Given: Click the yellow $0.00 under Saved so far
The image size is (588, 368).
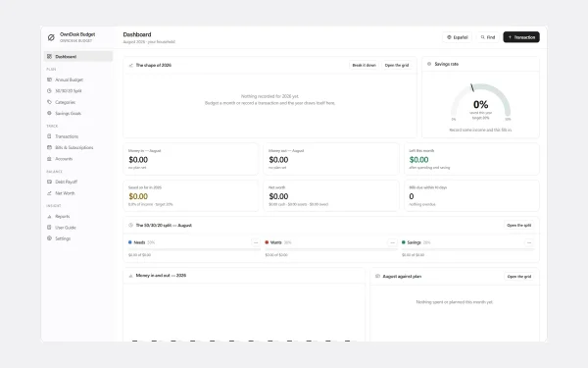Looking at the screenshot, I should (x=138, y=196).
